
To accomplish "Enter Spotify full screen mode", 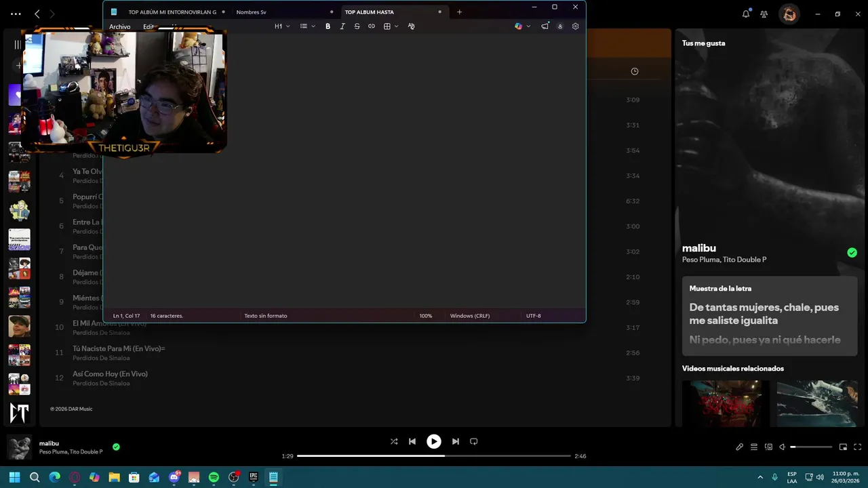I will point(857,447).
